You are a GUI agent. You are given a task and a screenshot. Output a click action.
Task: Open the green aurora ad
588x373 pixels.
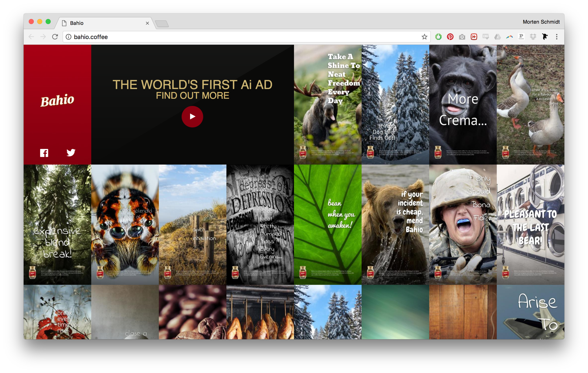point(395,312)
